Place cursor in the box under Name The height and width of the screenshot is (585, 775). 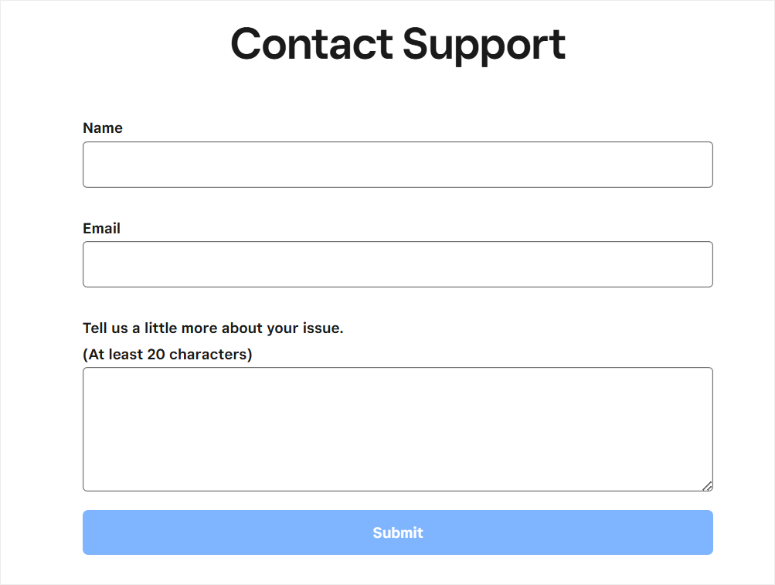(397, 164)
